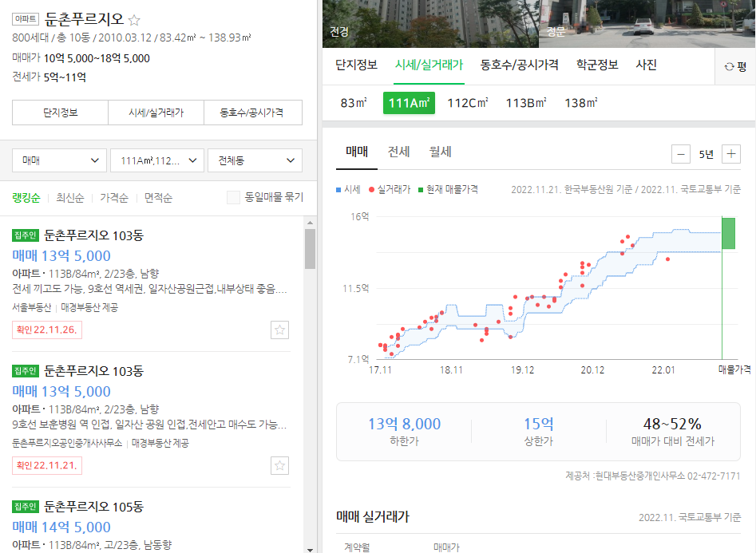Sort listings by 랭킹순
This screenshot has width=756, height=553.
[26, 198]
